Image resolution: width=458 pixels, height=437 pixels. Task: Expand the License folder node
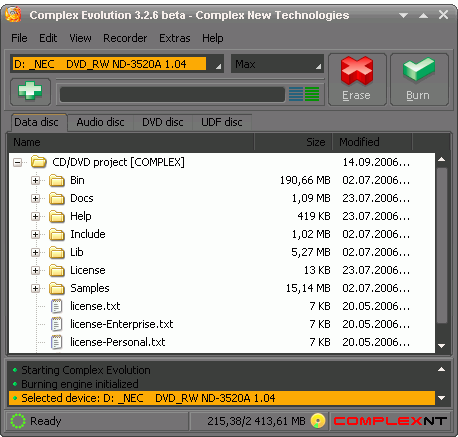tap(35, 271)
